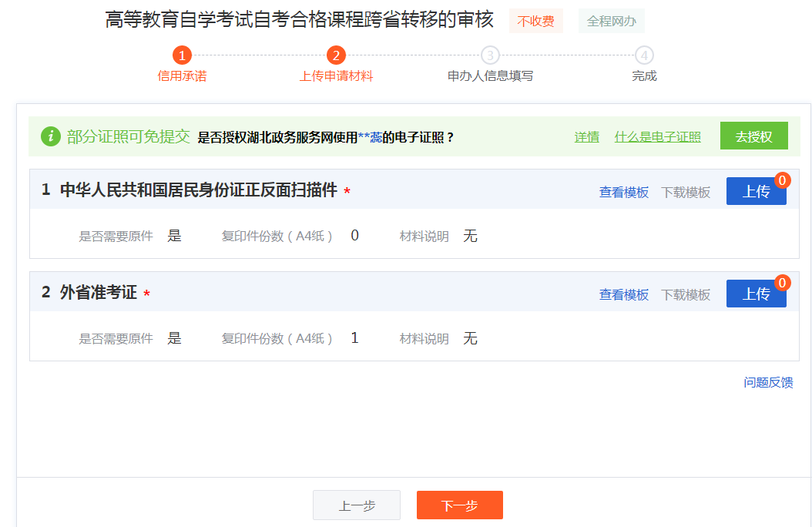Image resolution: width=812 pixels, height=527 pixels.
Task: Select the 信用承诺 step label
Action: pos(180,76)
